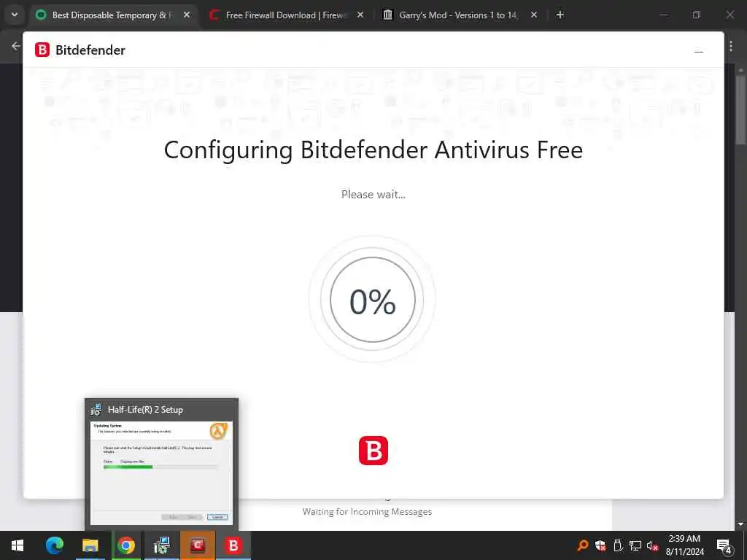Open the network tray icon

635,545
